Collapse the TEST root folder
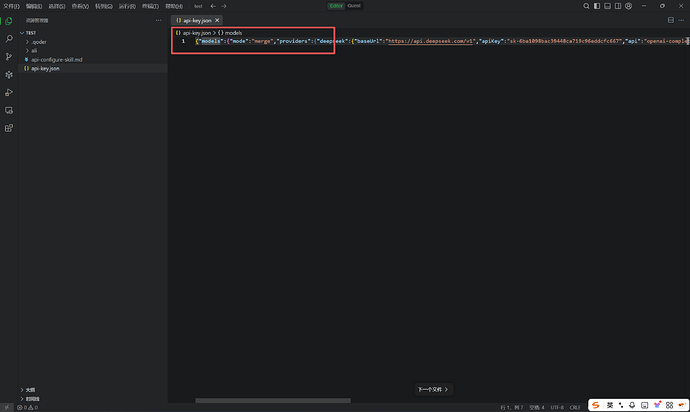This screenshot has height=412, width=690. [30, 33]
